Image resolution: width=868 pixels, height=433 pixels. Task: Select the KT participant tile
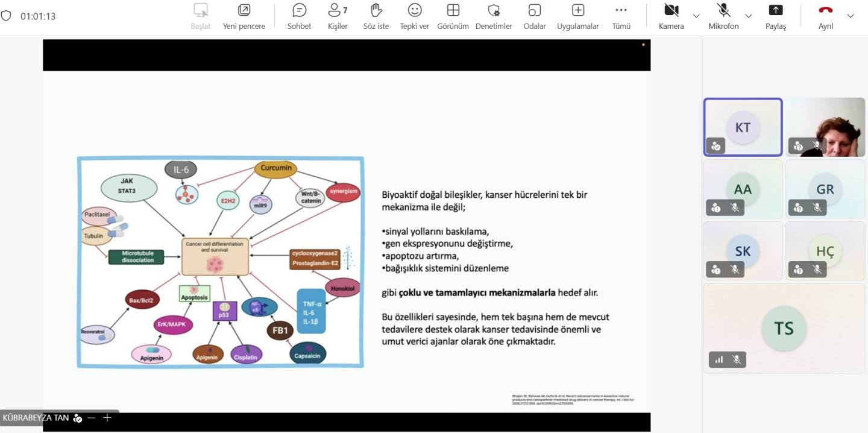(743, 127)
